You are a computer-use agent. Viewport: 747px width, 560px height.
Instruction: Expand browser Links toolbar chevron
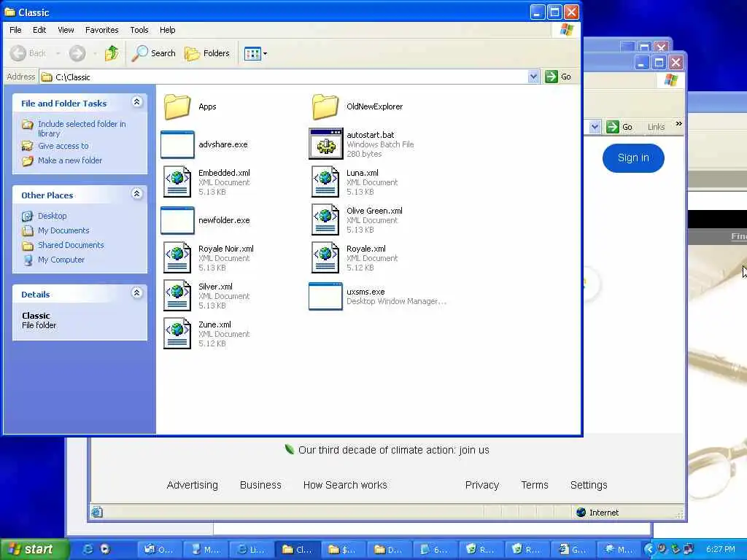tap(678, 124)
